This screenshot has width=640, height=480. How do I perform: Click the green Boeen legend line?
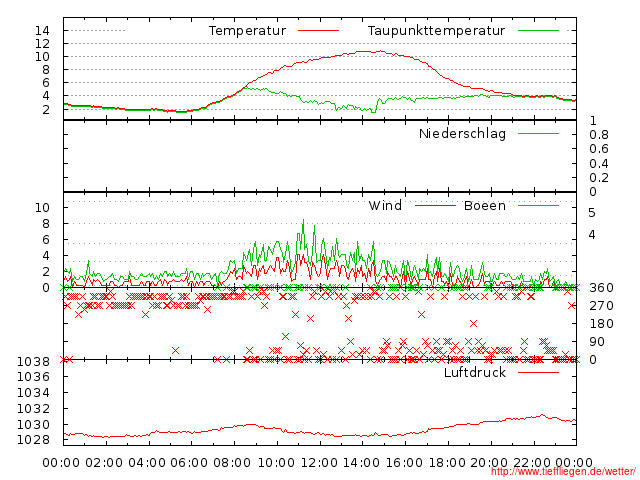(x=538, y=206)
